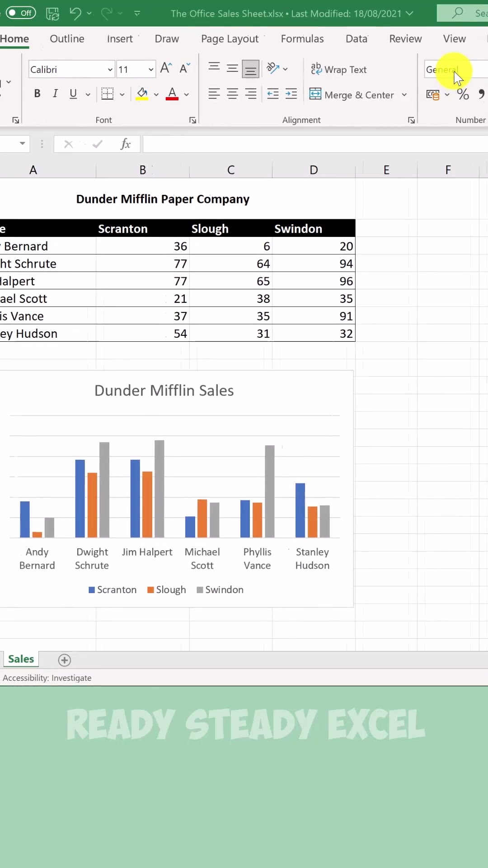Switch to the Home tab

pos(14,39)
